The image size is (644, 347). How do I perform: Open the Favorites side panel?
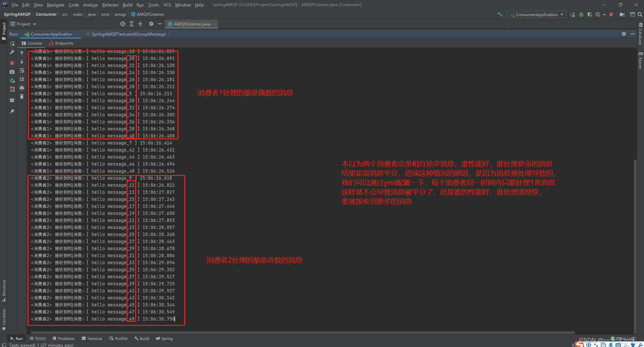(4, 320)
